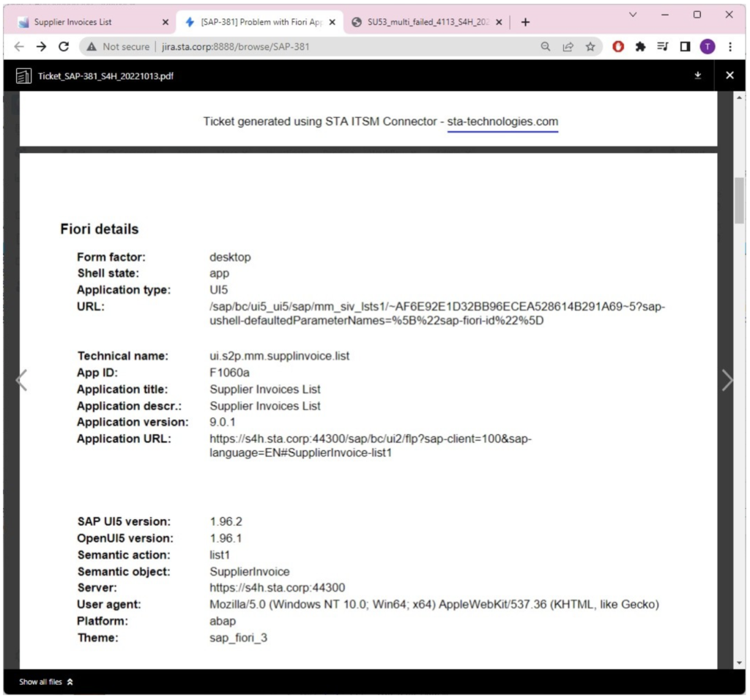750x700 pixels.
Task: Click the SAP UI5 version 1.96.2
Action: pyautogui.click(x=226, y=521)
